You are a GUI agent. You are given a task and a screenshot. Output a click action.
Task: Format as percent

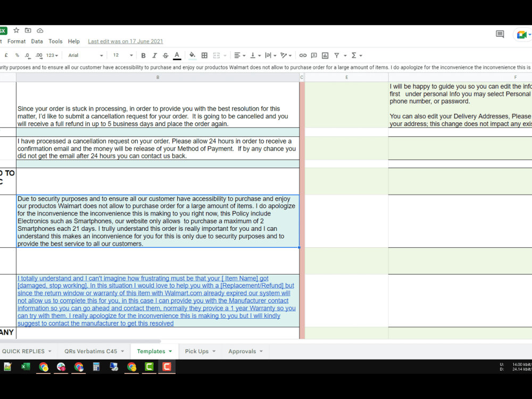click(x=17, y=55)
